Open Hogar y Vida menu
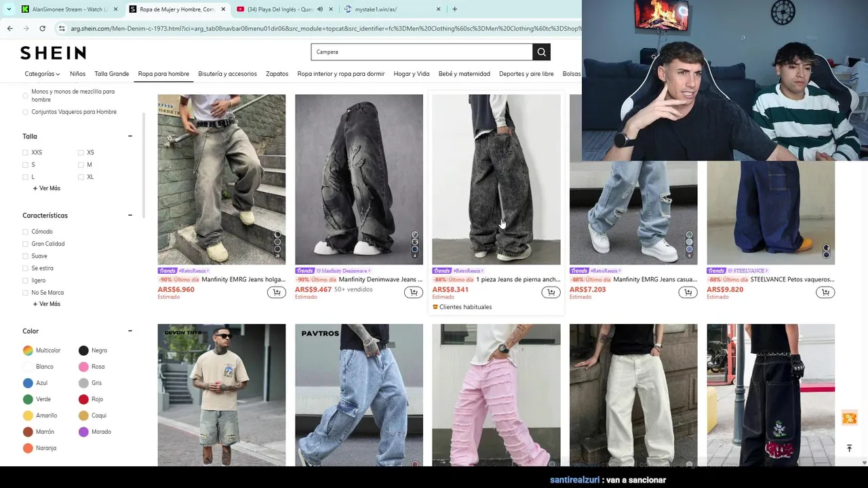The image size is (868, 488). 412,74
